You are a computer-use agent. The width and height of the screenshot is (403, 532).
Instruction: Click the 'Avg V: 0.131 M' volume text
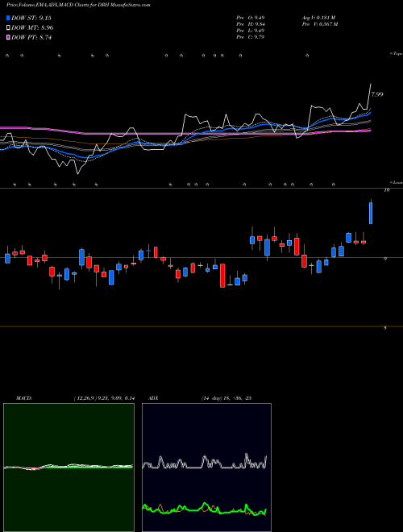318,18
